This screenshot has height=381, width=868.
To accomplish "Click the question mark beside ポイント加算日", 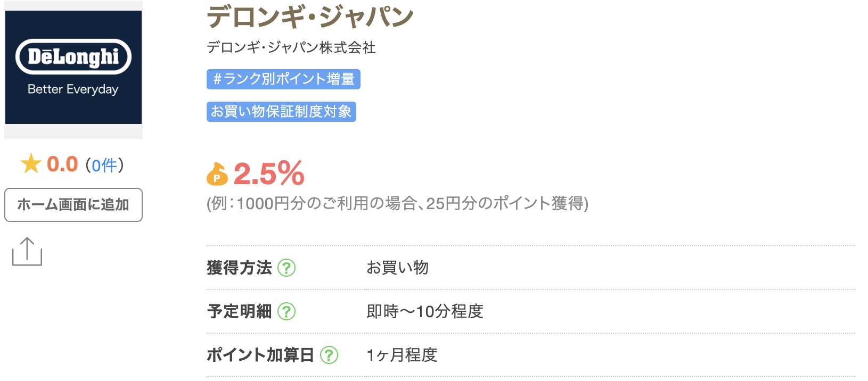I will [329, 355].
